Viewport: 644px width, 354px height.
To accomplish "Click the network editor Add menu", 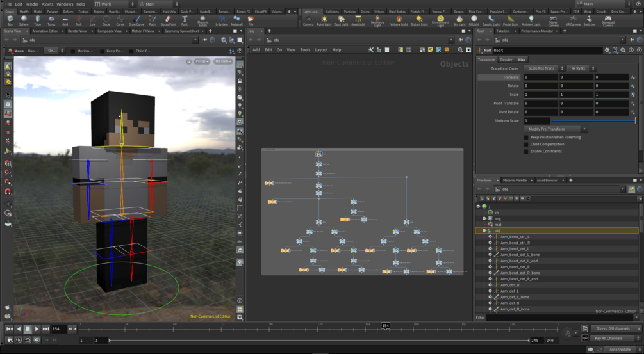I will click(x=256, y=50).
